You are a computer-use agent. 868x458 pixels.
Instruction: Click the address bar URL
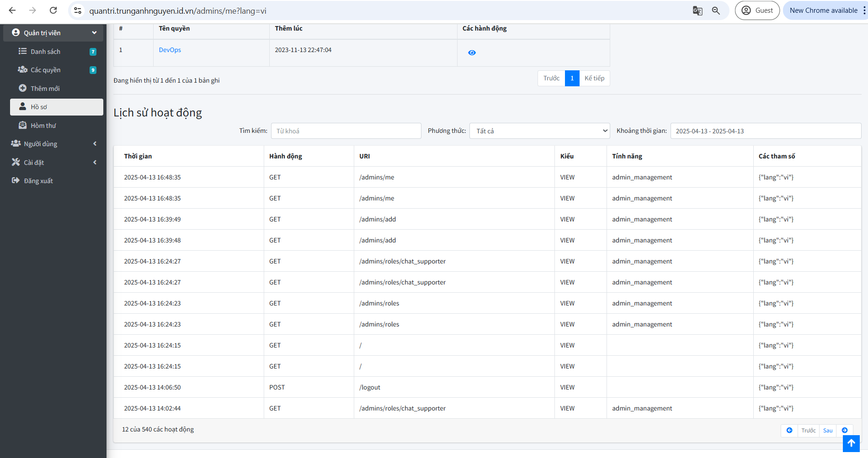click(x=178, y=11)
